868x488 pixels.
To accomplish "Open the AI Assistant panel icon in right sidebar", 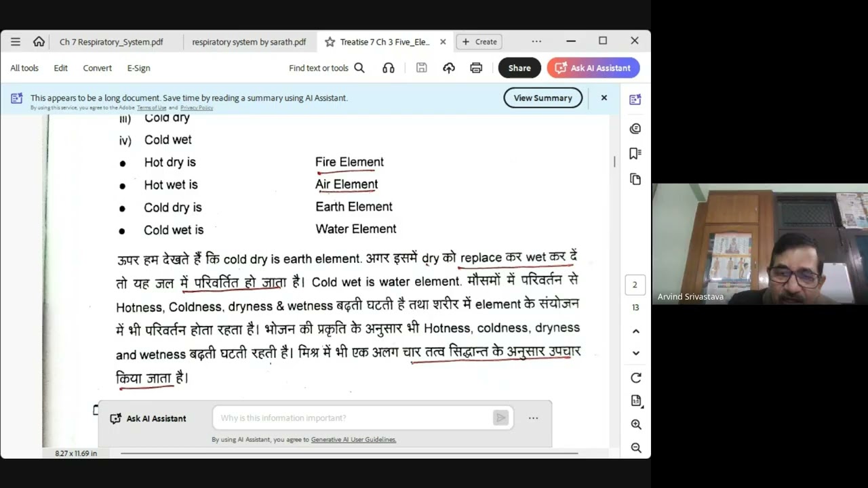I will [x=635, y=100].
